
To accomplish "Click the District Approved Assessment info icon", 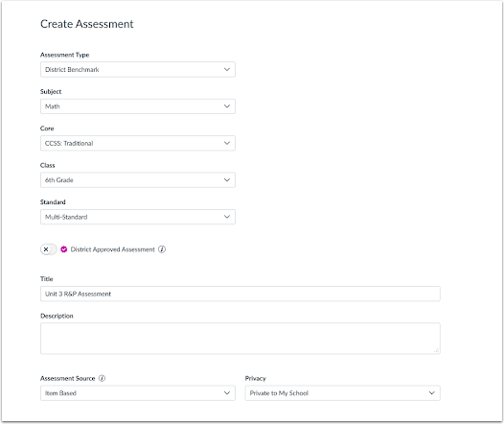I will [x=162, y=249].
